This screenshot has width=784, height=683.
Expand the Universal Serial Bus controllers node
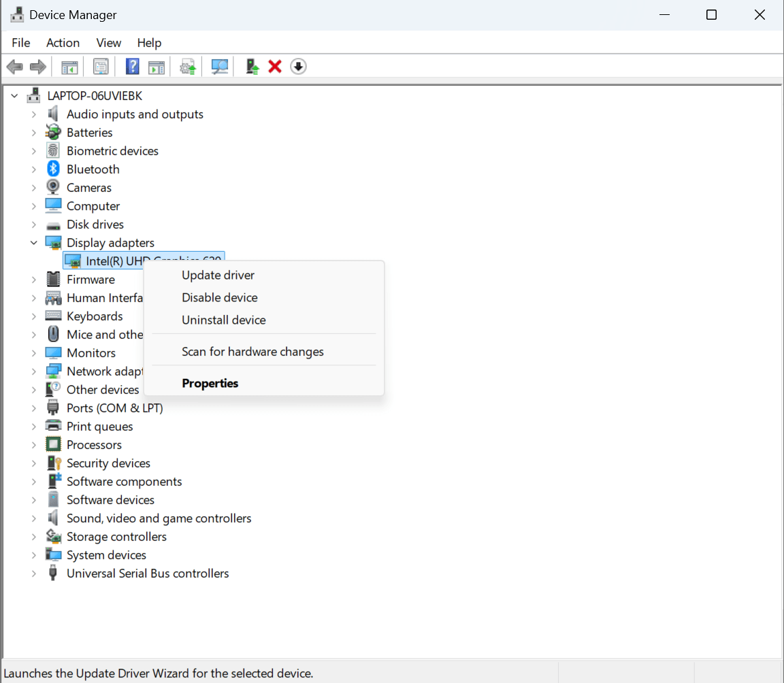(x=33, y=573)
